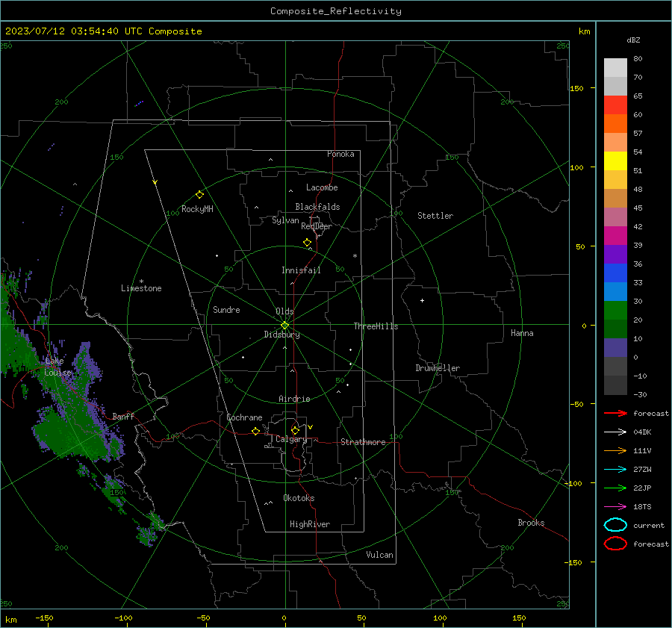Image resolution: width=672 pixels, height=628 pixels.
Task: Click the Didsbury label
Action: click(x=281, y=335)
